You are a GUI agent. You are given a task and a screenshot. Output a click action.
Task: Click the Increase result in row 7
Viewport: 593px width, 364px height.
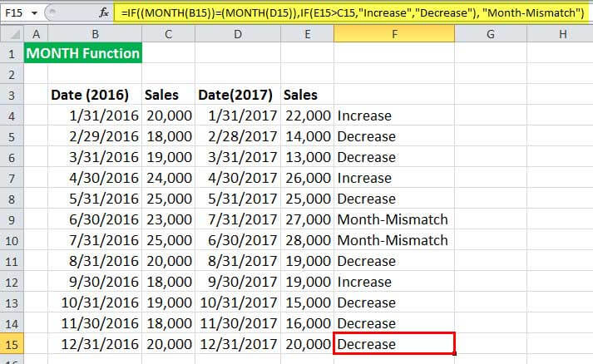point(394,178)
